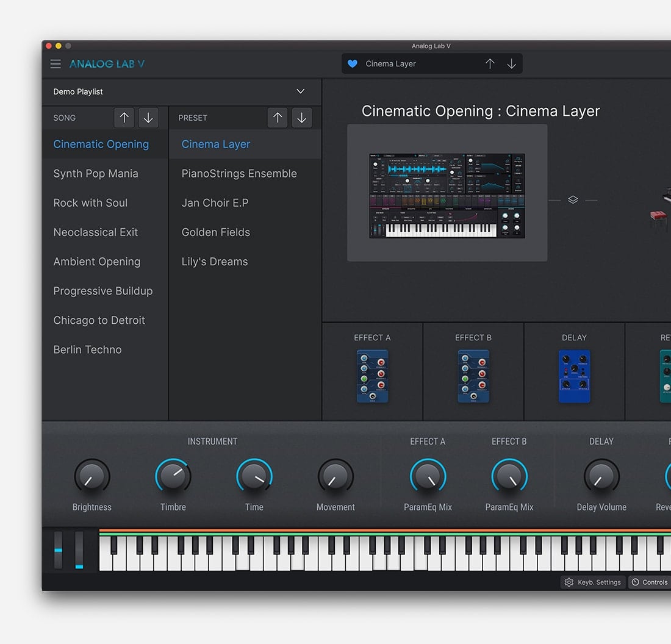671x644 pixels.
Task: Select the Berlin Techno song
Action: click(x=105, y=349)
